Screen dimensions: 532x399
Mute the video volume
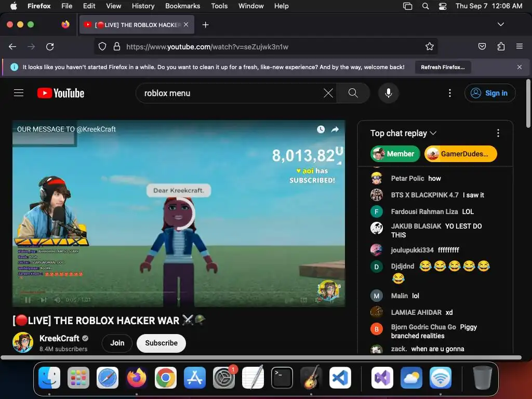tap(58, 300)
